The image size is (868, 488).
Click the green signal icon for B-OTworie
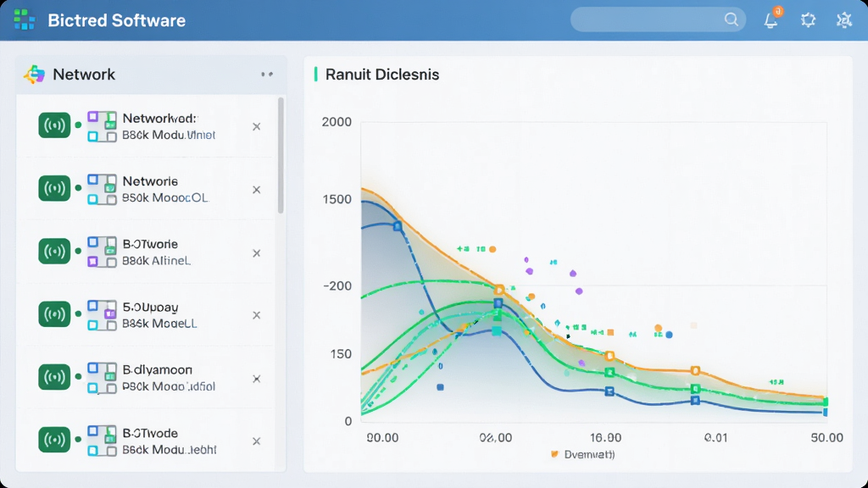coord(54,252)
